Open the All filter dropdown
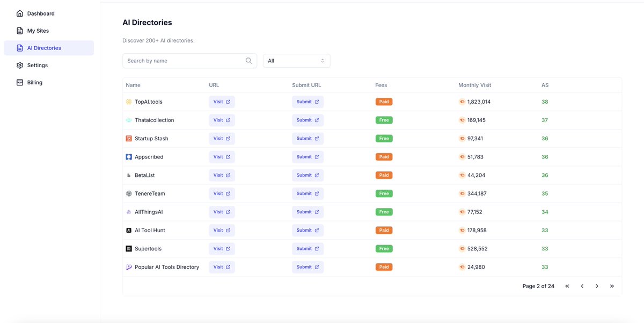The height and width of the screenshot is (323, 644). 296,61
